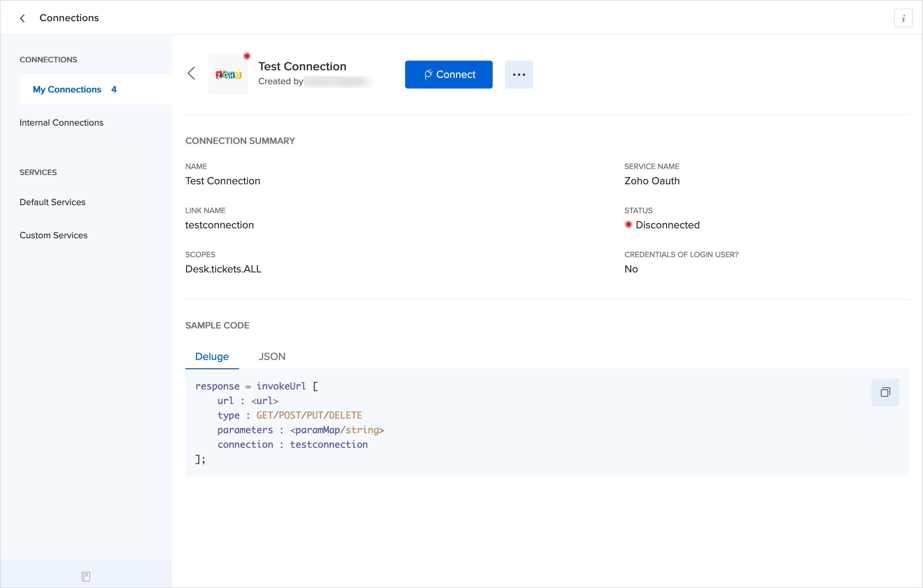This screenshot has height=588, width=923.
Task: Open Custom Services section
Action: tap(53, 235)
